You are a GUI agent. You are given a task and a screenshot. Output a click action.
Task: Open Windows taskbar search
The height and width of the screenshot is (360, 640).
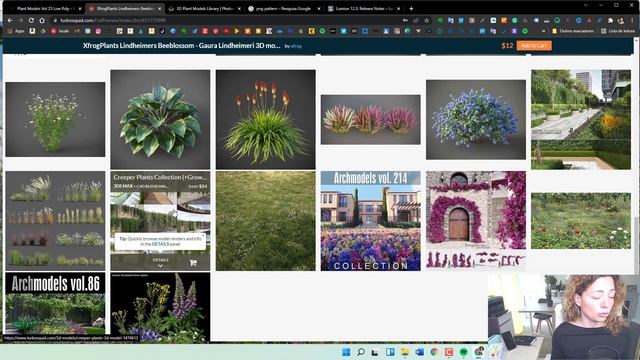pos(361,352)
